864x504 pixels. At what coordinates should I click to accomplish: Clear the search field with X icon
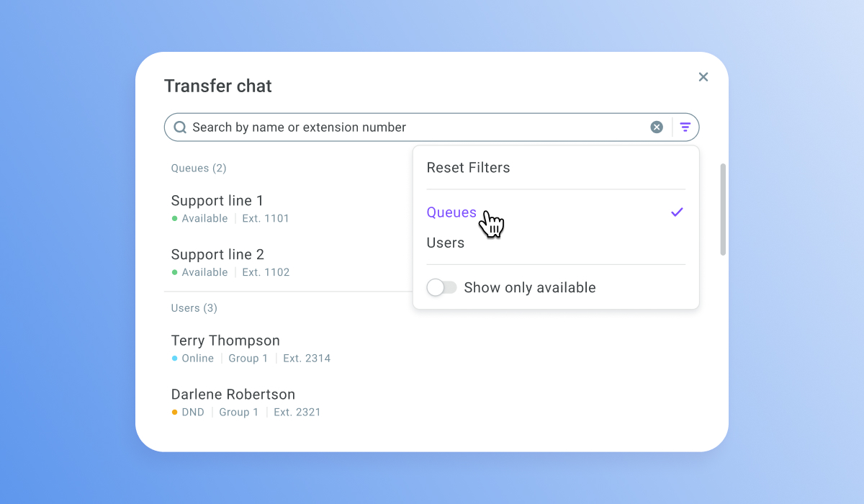tap(657, 127)
